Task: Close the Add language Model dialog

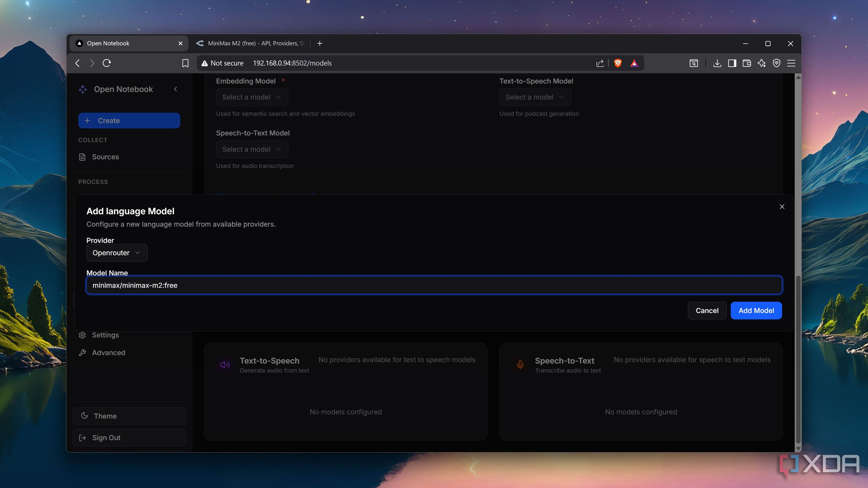Action: [782, 206]
